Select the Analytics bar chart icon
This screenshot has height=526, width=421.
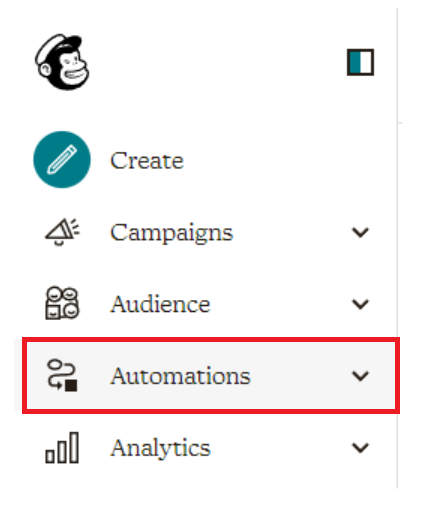click(x=62, y=448)
